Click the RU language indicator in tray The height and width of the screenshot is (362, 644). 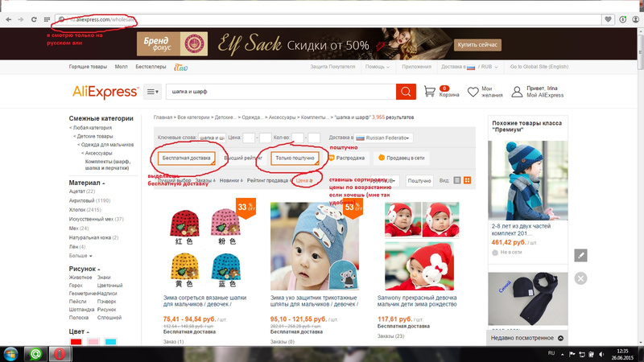click(x=551, y=353)
